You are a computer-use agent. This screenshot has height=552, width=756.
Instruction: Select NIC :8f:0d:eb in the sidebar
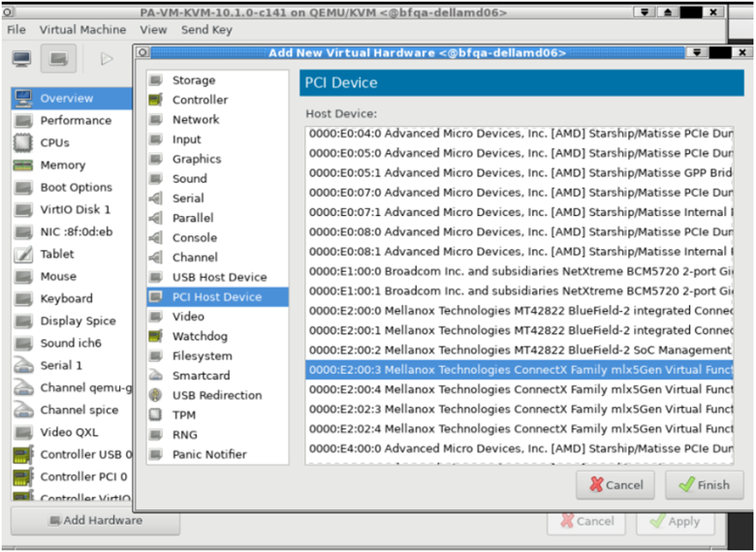pyautogui.click(x=76, y=232)
